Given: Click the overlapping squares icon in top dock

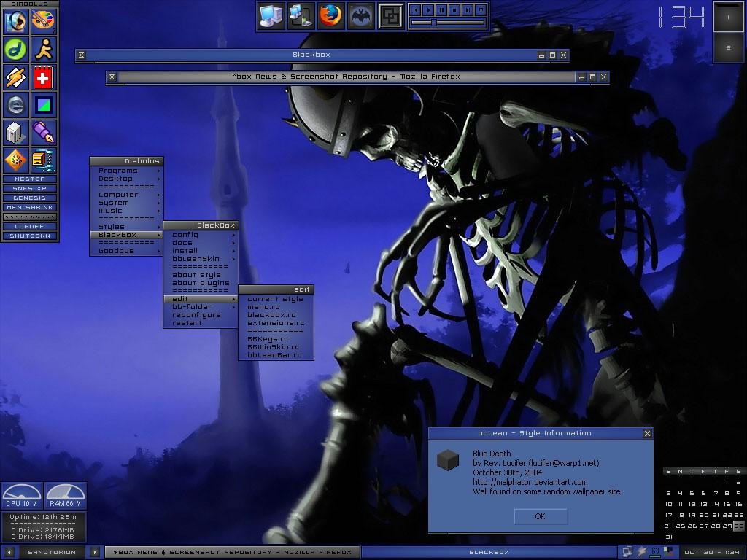Looking at the screenshot, I should 391,16.
